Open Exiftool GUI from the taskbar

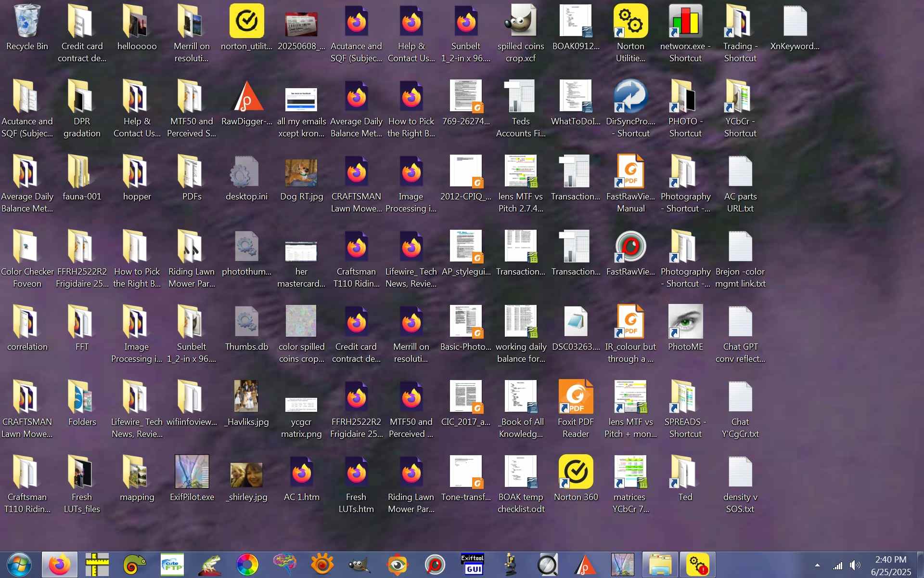472,565
